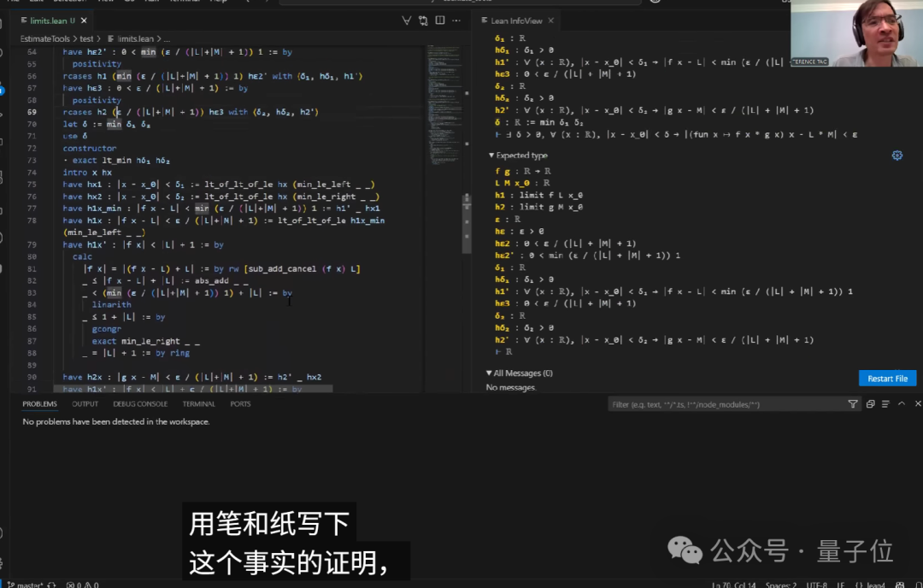Click the presenter webcam thumbnail
The width and height of the screenshot is (923, 588).
coord(856,33)
